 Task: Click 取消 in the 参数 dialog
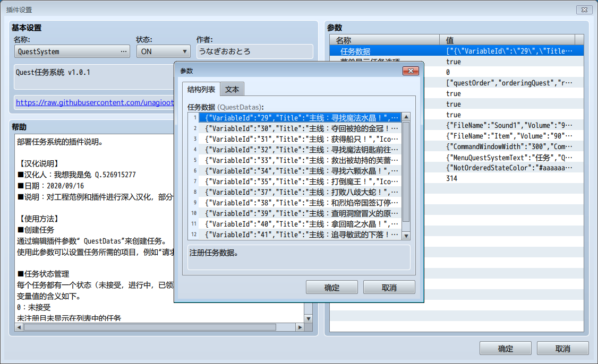click(x=389, y=288)
